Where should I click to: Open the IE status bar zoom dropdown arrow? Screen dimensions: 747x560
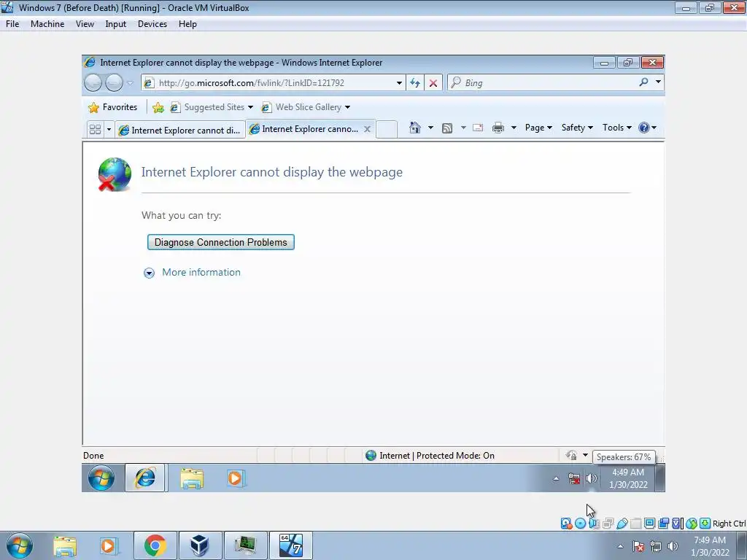click(x=585, y=455)
